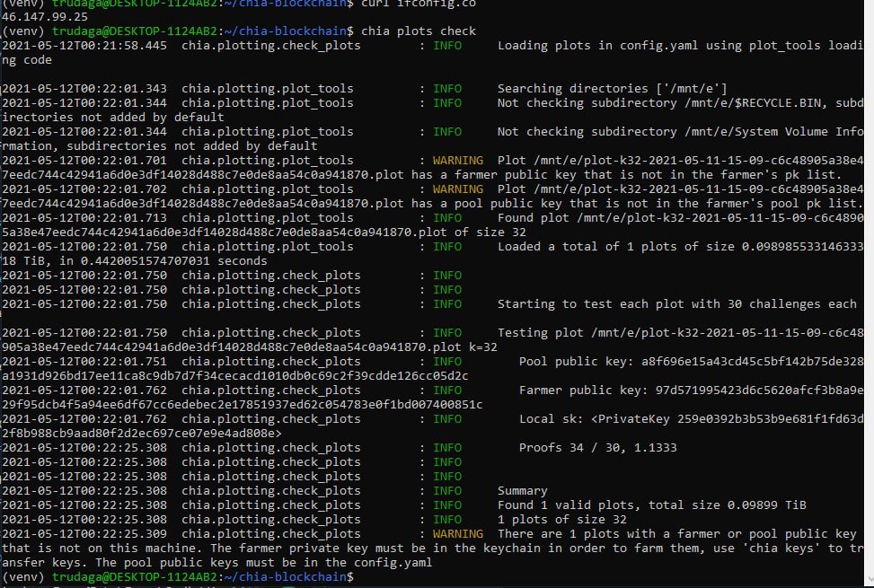Select 'Proofs 34 / 30, 1.1333' result
Screen dimensions: 874x588
[x=597, y=448]
